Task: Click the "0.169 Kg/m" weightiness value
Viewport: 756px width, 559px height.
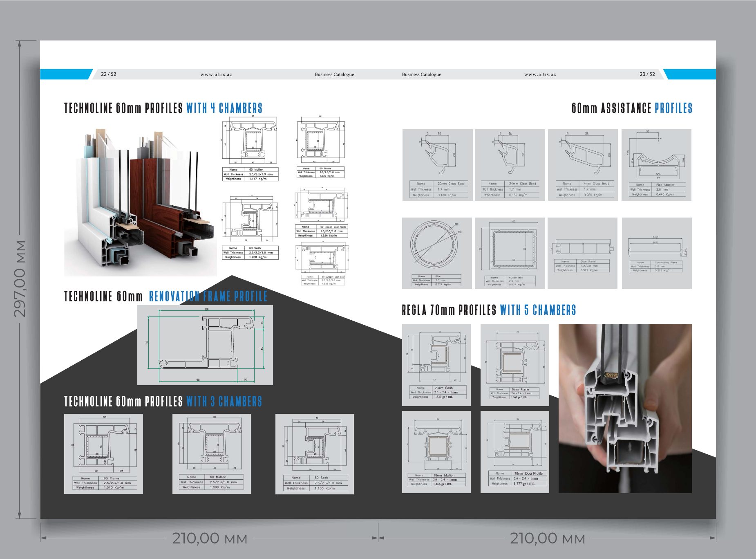Action: point(518,195)
